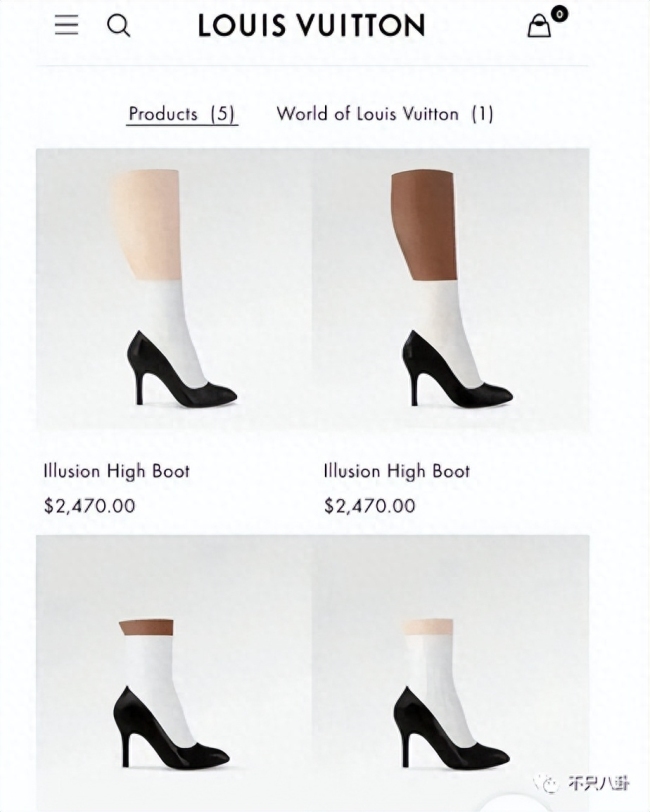The image size is (650, 812).
Task: Click the brown leg color on second boot
Action: [x=424, y=225]
